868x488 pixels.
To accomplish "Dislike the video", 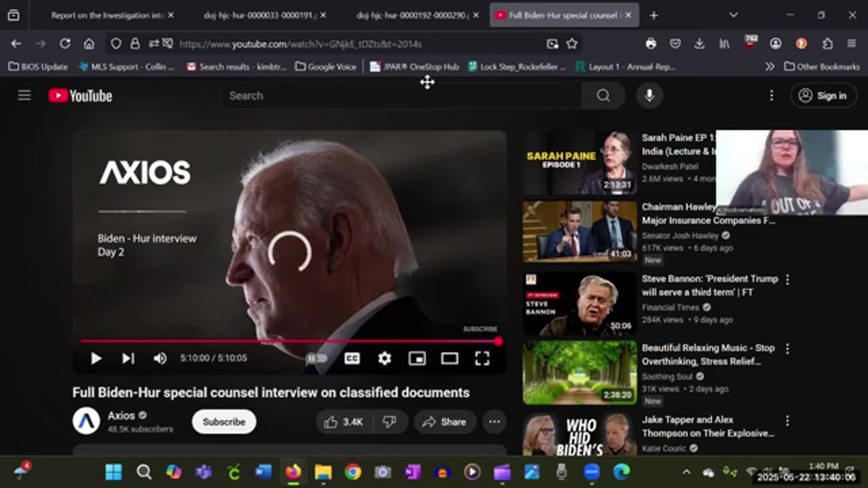I will pos(389,422).
